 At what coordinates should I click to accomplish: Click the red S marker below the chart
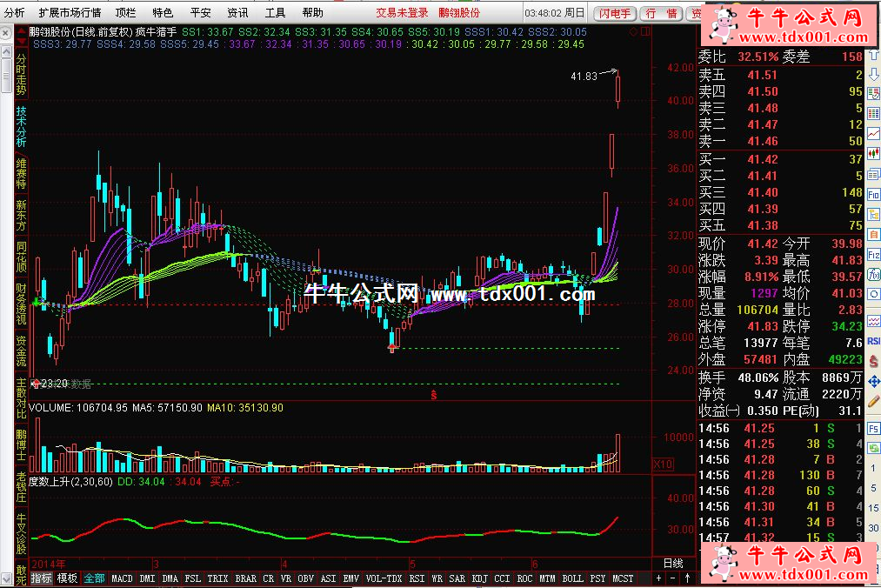tap(434, 395)
